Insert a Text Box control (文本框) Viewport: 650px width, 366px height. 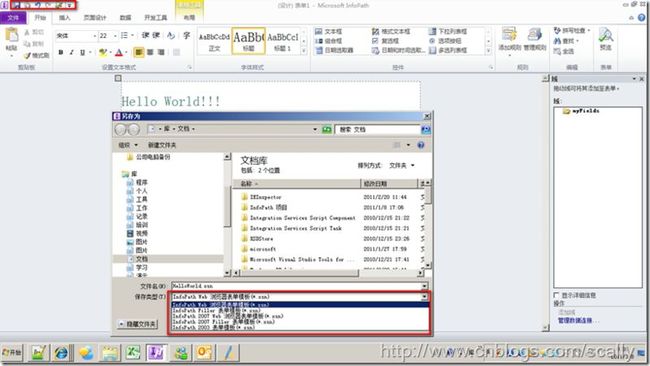(x=328, y=32)
